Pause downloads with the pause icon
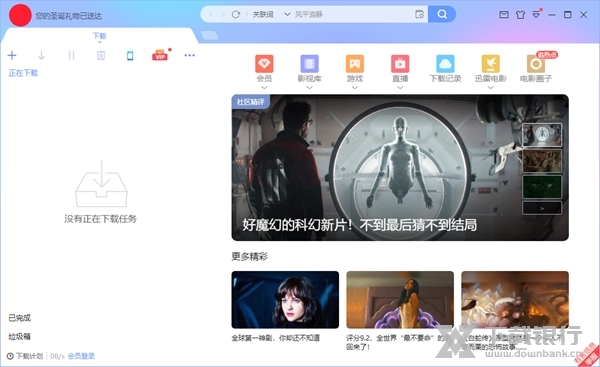Image resolution: width=600 pixels, height=367 pixels. click(x=71, y=55)
